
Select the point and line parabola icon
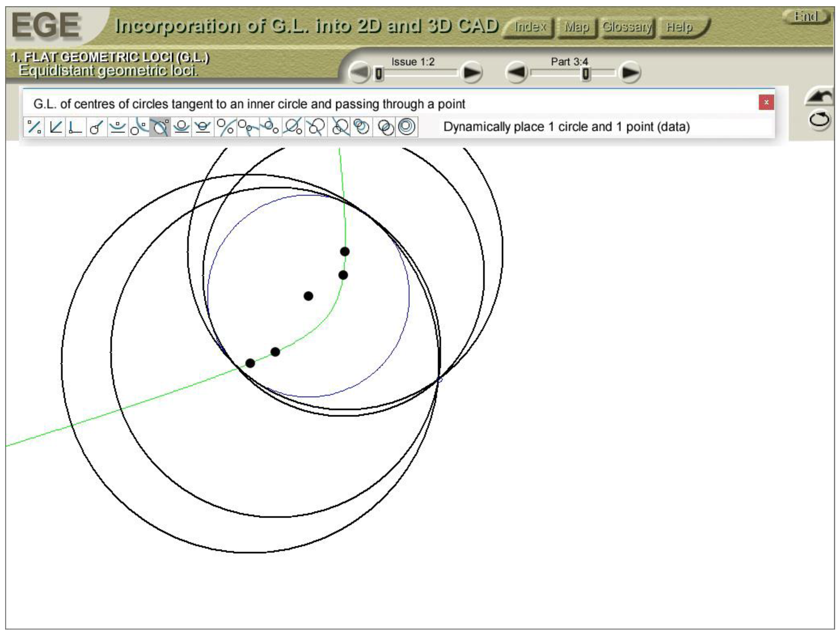click(118, 127)
